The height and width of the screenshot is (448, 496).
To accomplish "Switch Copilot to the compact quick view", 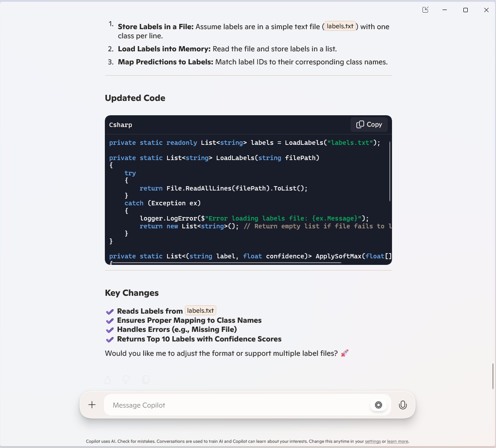I will [x=426, y=10].
